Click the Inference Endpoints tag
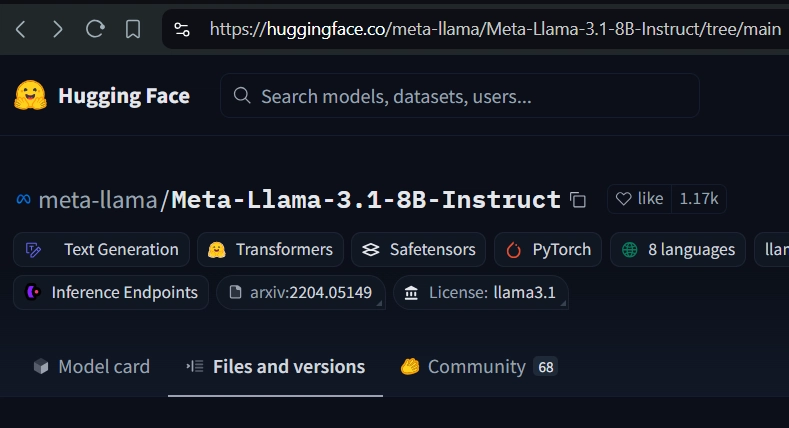The width and height of the screenshot is (789, 428). click(111, 292)
